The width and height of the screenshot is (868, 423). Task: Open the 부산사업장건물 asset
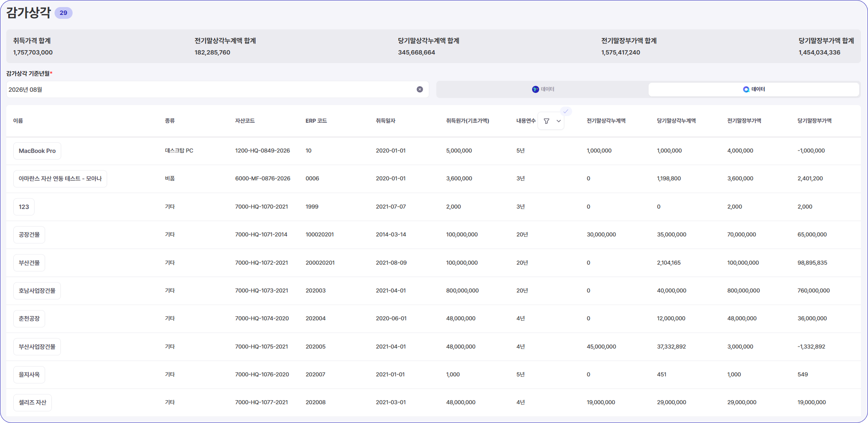pyautogui.click(x=37, y=347)
